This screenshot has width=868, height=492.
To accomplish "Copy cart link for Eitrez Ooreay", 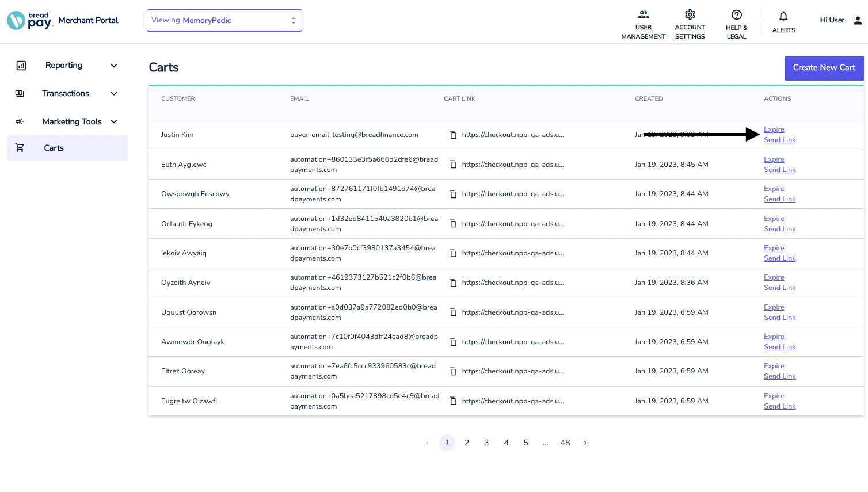I will tap(453, 371).
